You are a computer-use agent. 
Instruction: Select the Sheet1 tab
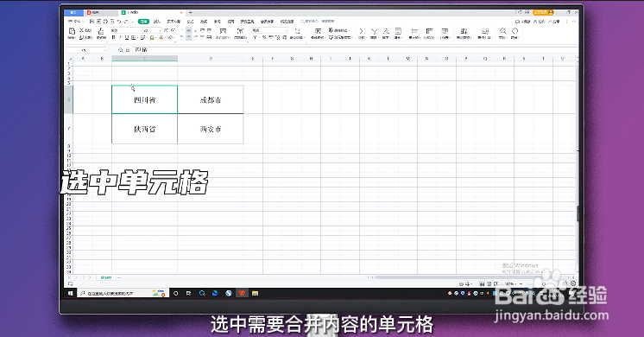coord(106,278)
